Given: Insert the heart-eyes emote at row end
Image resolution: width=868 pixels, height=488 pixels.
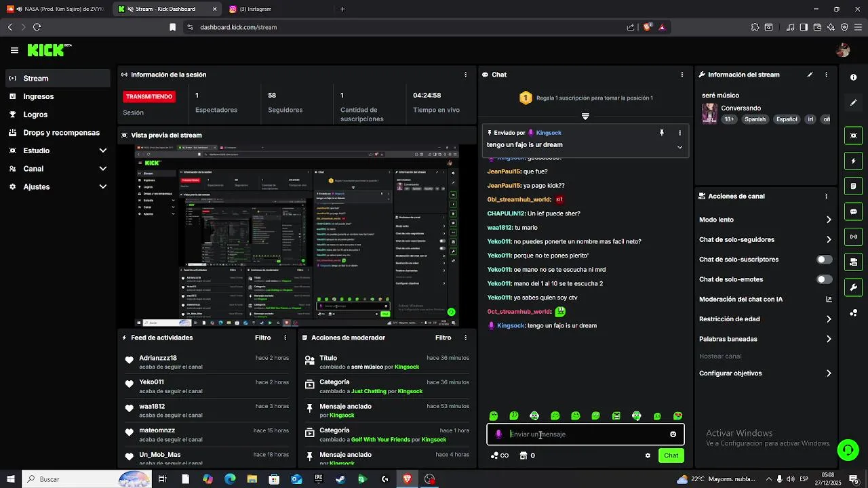Looking at the screenshot, I should pyautogui.click(x=677, y=416).
